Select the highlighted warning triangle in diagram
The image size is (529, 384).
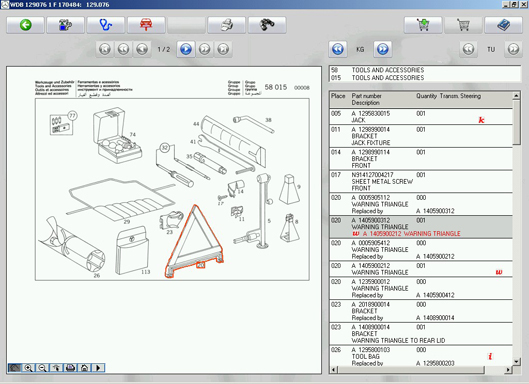(194, 241)
